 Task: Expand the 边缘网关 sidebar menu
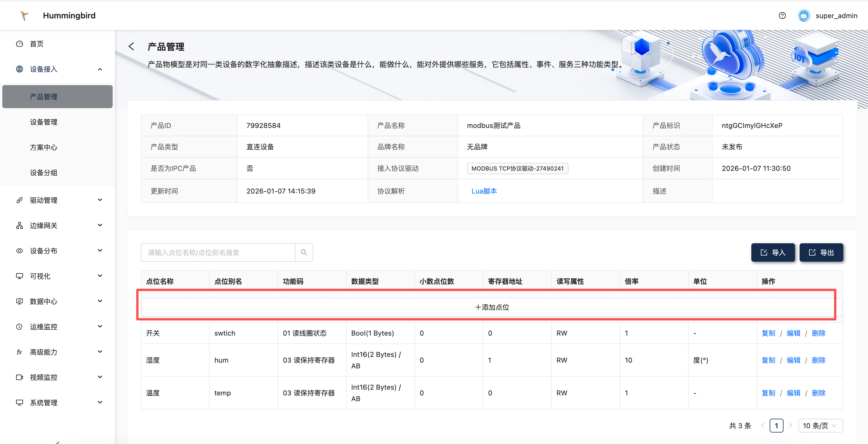[100, 225]
